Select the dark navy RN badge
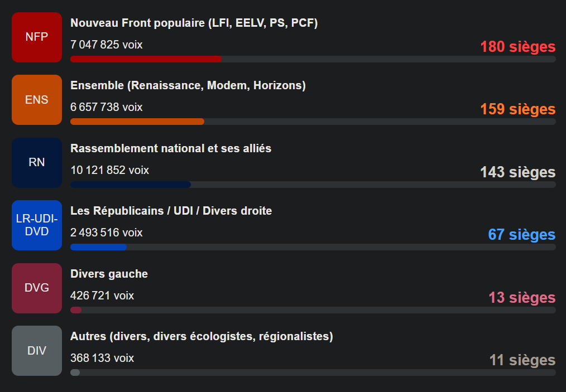The width and height of the screenshot is (566, 392). tap(37, 162)
